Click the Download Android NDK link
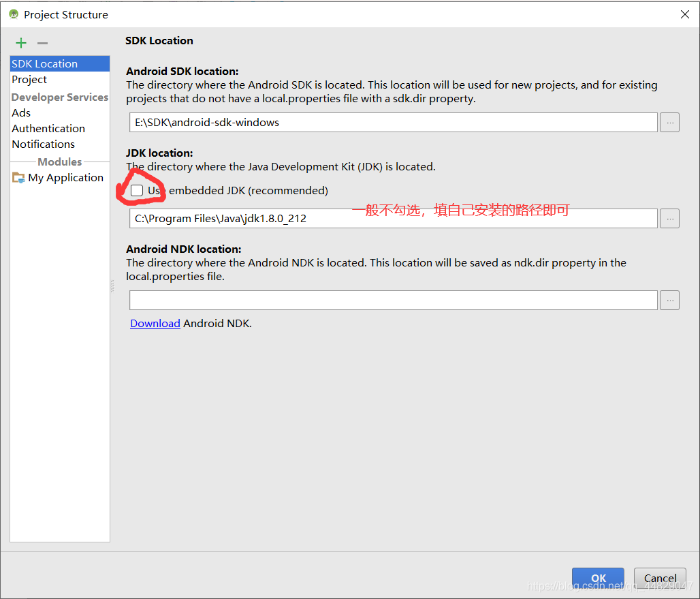 (x=155, y=324)
